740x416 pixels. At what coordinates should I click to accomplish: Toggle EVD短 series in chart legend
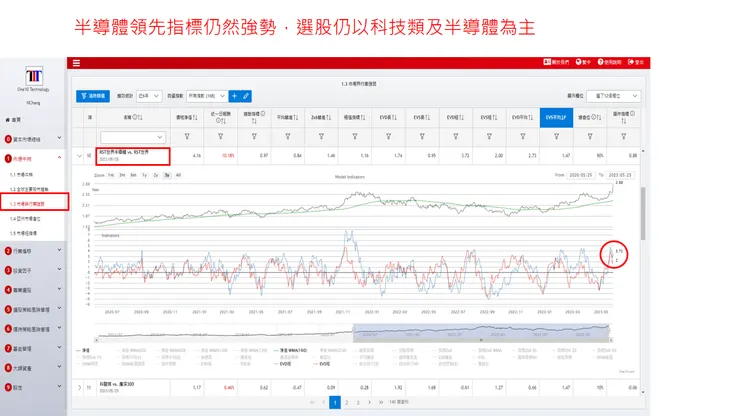pyautogui.click(x=282, y=364)
